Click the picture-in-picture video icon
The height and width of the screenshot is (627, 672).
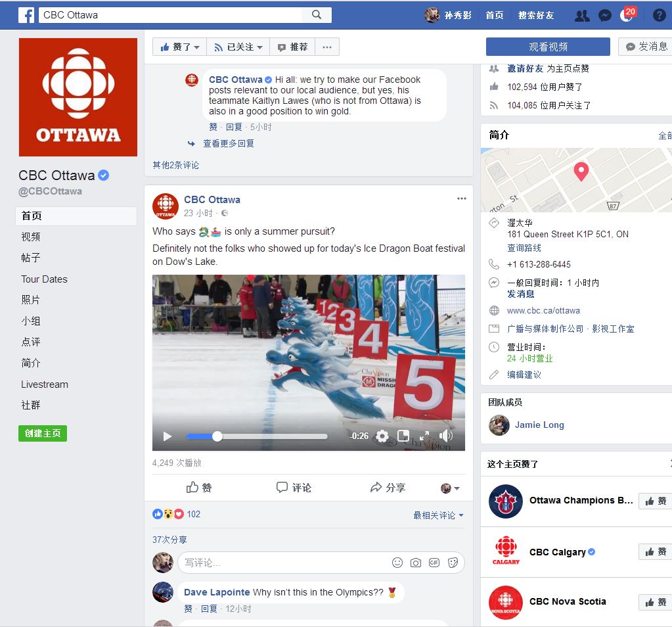pyautogui.click(x=403, y=436)
